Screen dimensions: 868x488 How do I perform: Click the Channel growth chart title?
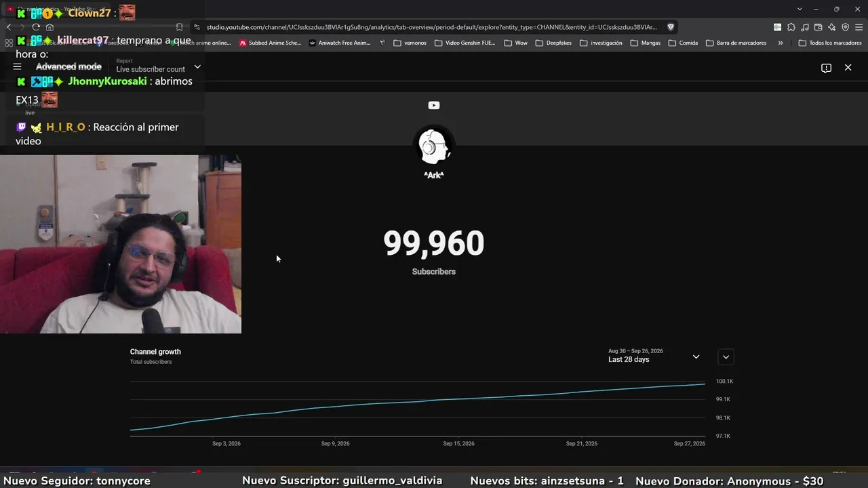[x=155, y=352]
